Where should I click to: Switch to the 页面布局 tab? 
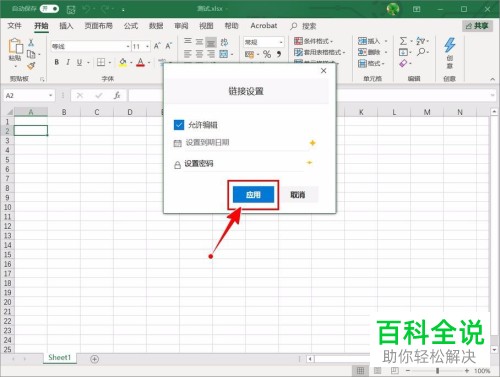click(x=98, y=26)
